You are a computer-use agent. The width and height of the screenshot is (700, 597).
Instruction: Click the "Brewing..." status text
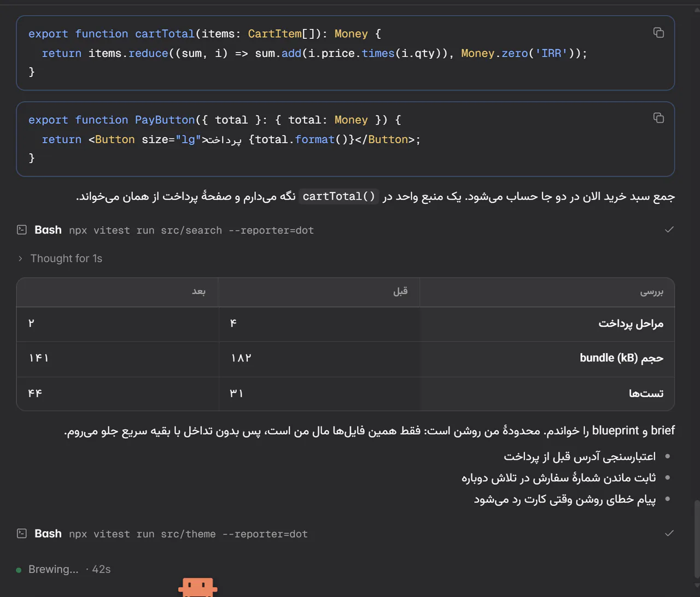(x=54, y=570)
